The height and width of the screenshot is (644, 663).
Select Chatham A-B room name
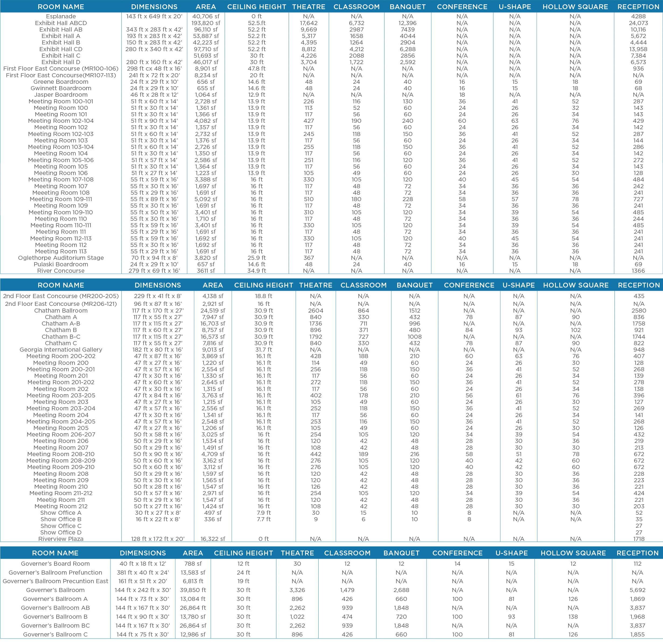click(x=61, y=324)
